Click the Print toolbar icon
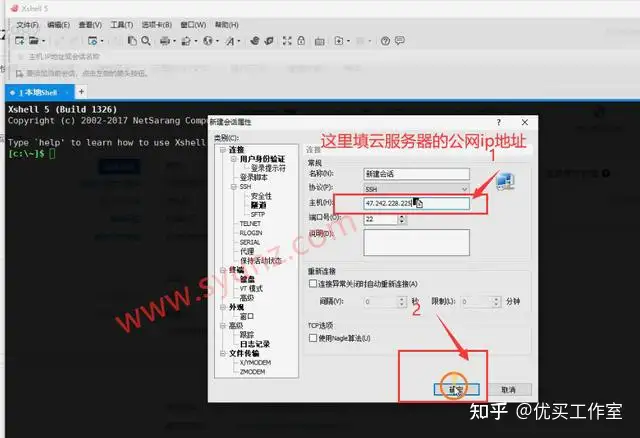This screenshot has height=438, width=640. [x=165, y=41]
